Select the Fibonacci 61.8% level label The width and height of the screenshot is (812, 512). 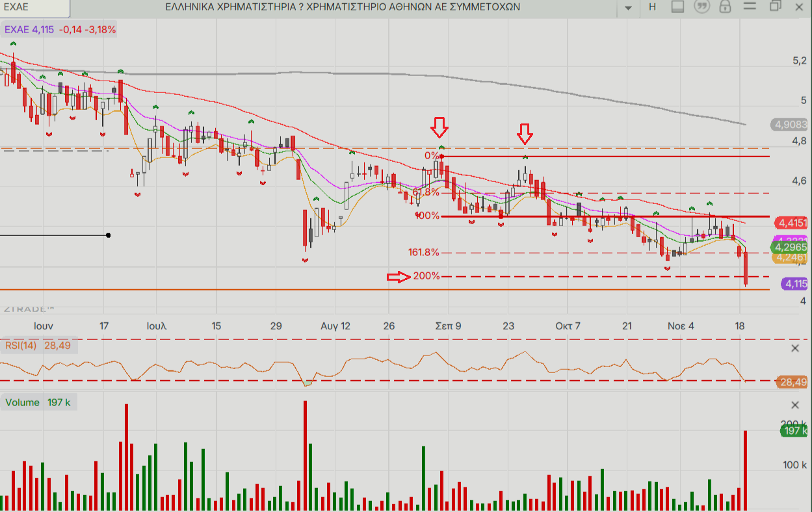click(426, 192)
